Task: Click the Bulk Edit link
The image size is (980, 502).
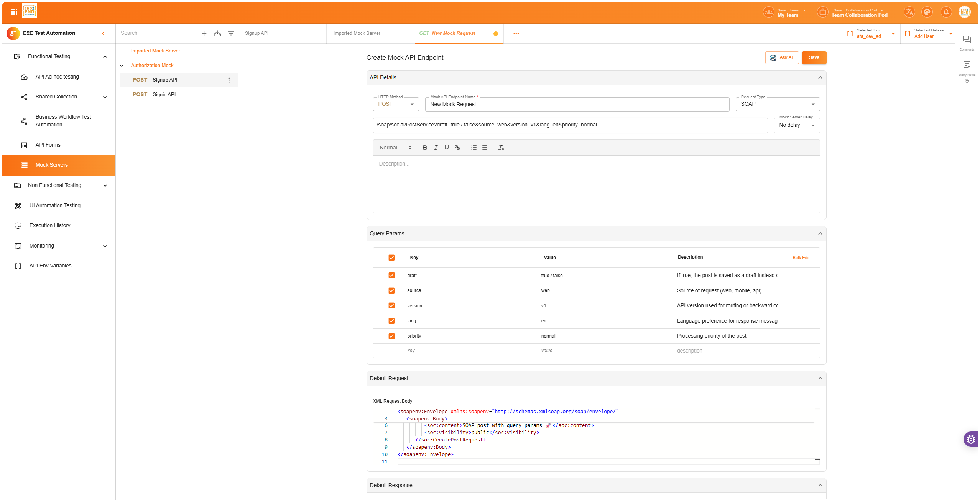Action: pyautogui.click(x=801, y=258)
